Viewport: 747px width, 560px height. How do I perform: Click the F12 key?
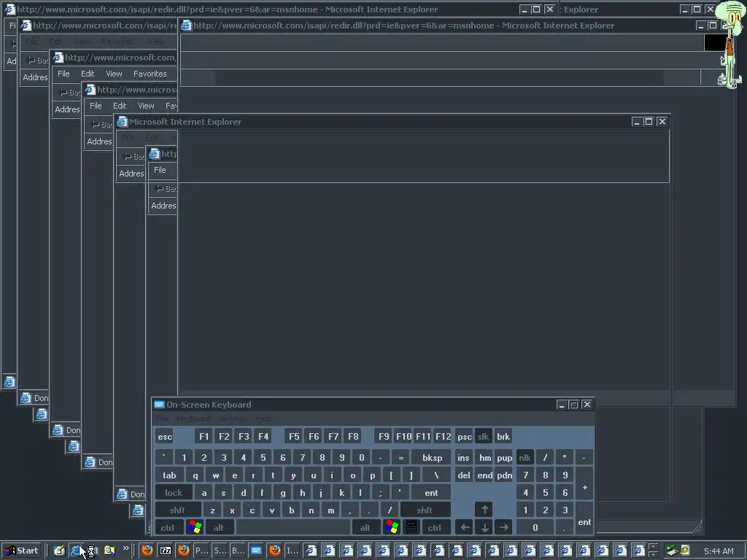443,436
